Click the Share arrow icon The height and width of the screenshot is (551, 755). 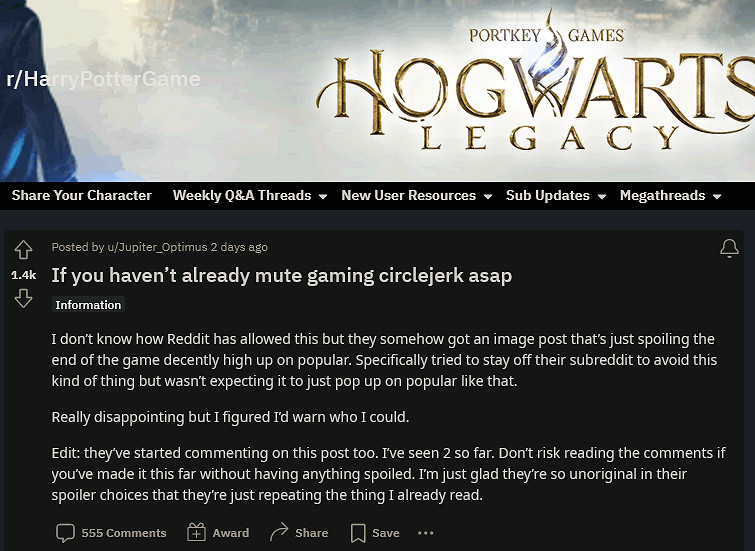click(x=279, y=533)
